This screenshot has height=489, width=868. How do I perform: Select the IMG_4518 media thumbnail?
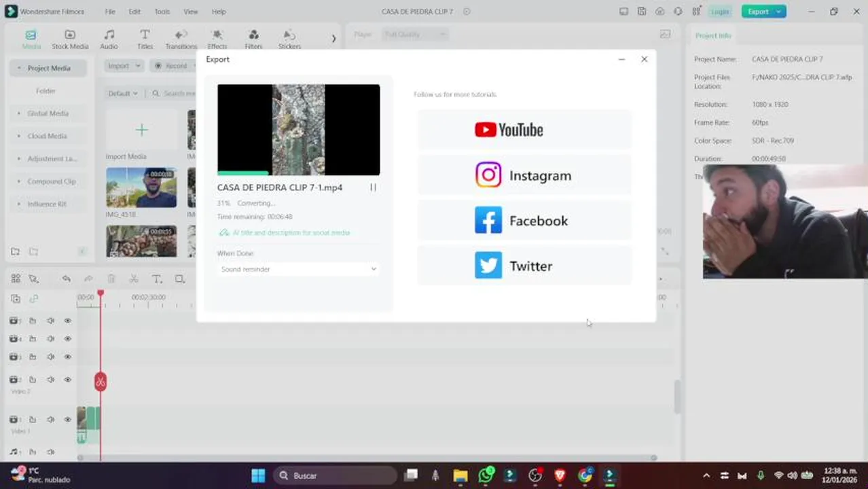point(141,187)
